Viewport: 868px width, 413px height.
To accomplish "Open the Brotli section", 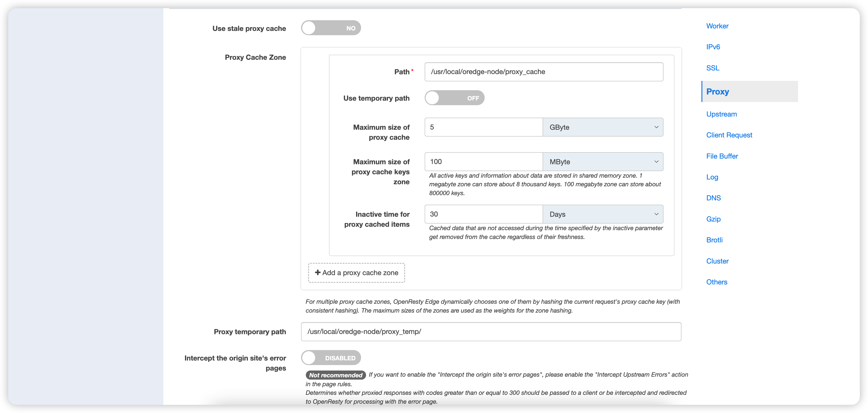I will (714, 240).
